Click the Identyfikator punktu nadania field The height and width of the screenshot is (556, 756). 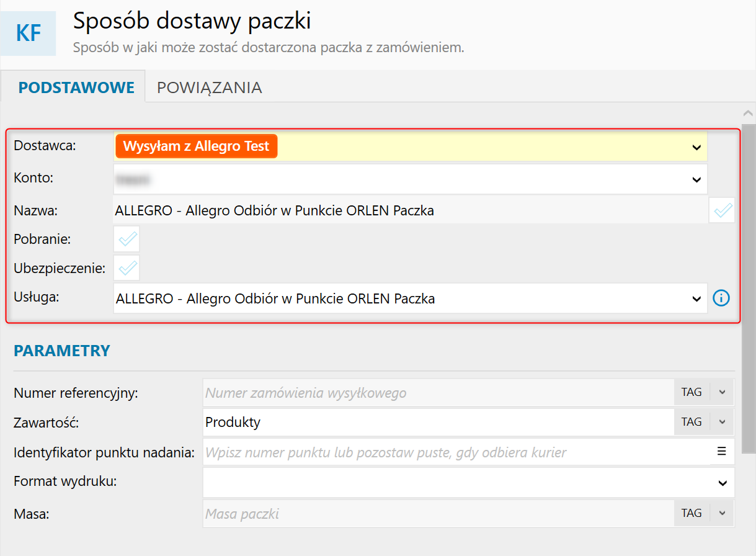tap(456, 452)
